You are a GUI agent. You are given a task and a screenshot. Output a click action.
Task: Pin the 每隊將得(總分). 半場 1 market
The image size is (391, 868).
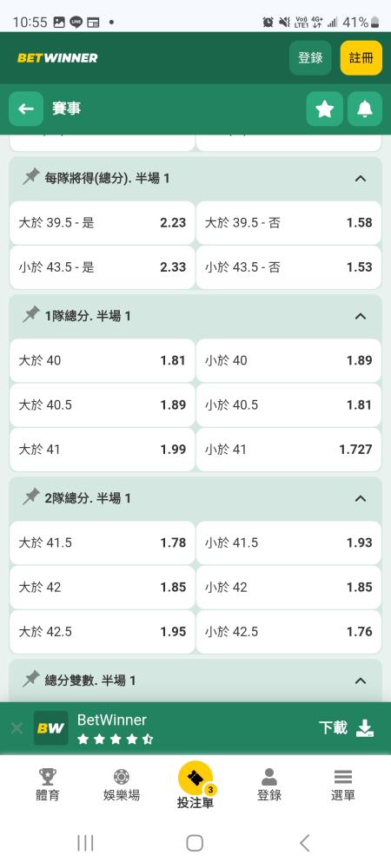pyautogui.click(x=31, y=178)
